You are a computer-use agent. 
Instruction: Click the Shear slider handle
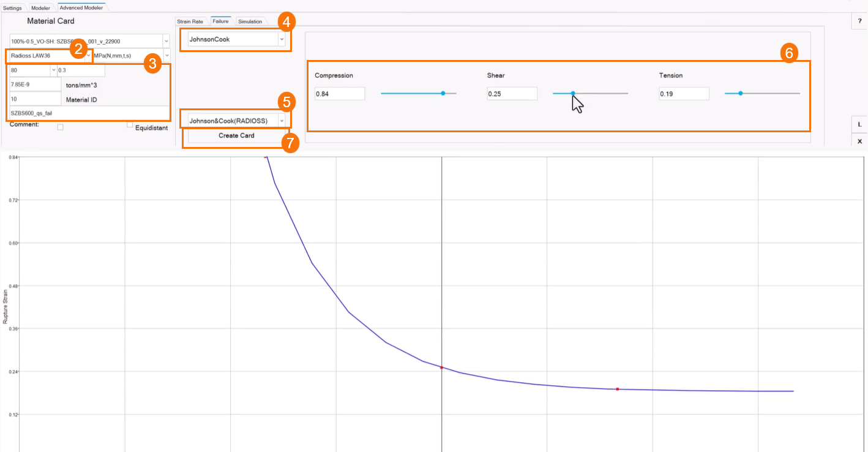573,93
